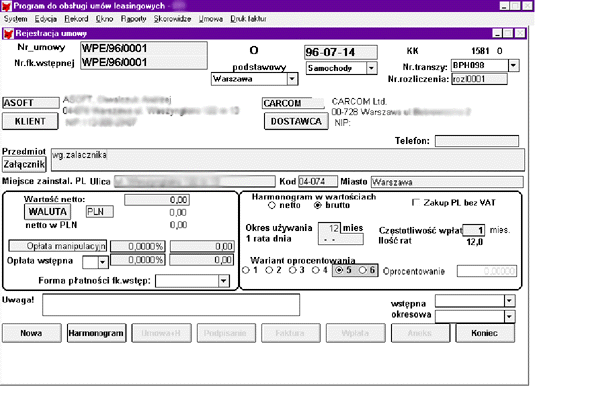600x399 pixels.
Task: Select brutto schedule radio button
Action: point(318,205)
